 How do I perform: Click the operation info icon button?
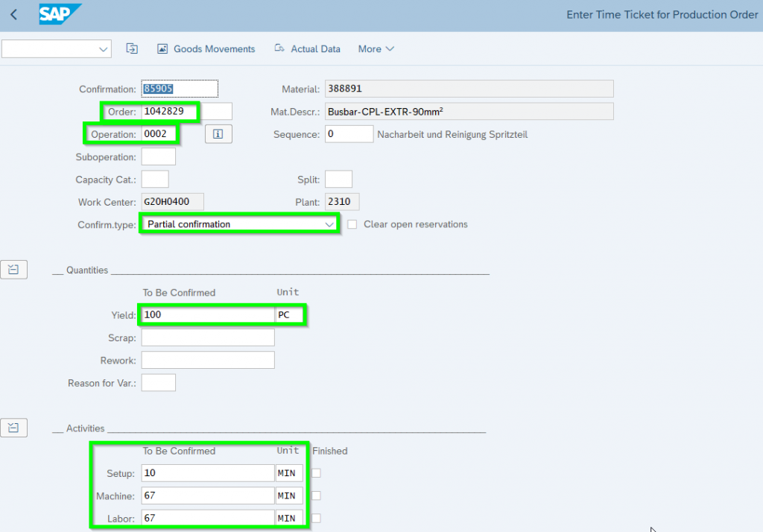218,134
